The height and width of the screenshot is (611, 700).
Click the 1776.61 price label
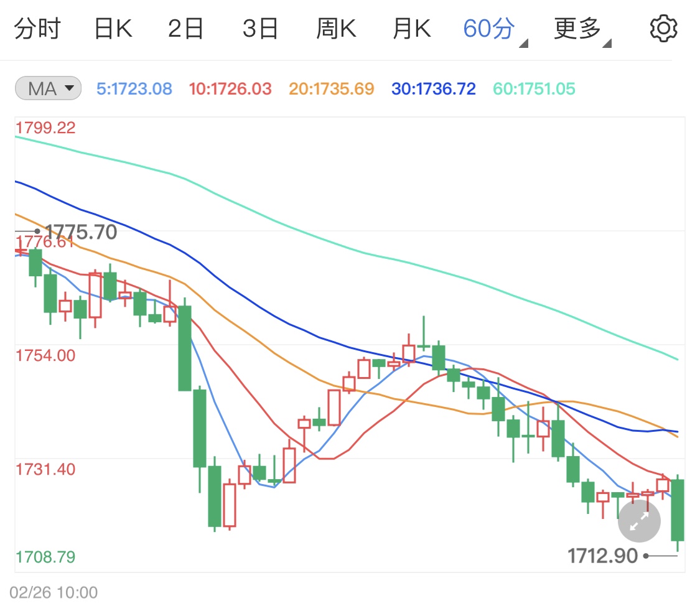45,242
